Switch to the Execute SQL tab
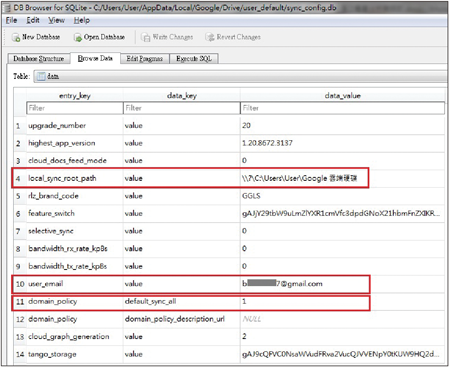Viewport: 450px width, 368px height. tap(194, 59)
